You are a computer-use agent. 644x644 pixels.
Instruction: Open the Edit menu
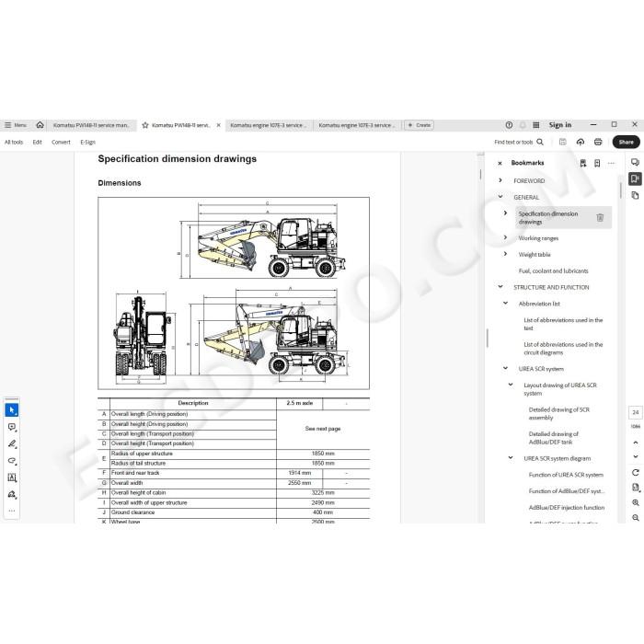(38, 142)
